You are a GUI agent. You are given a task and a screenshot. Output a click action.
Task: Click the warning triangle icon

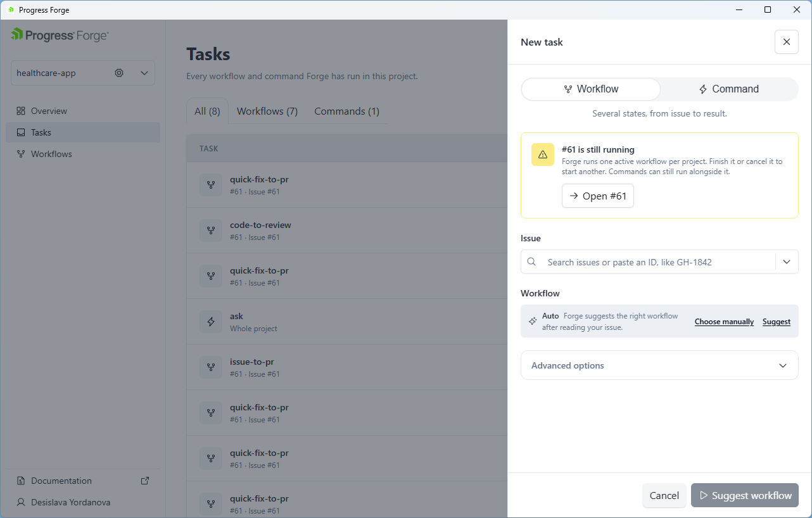click(x=543, y=155)
